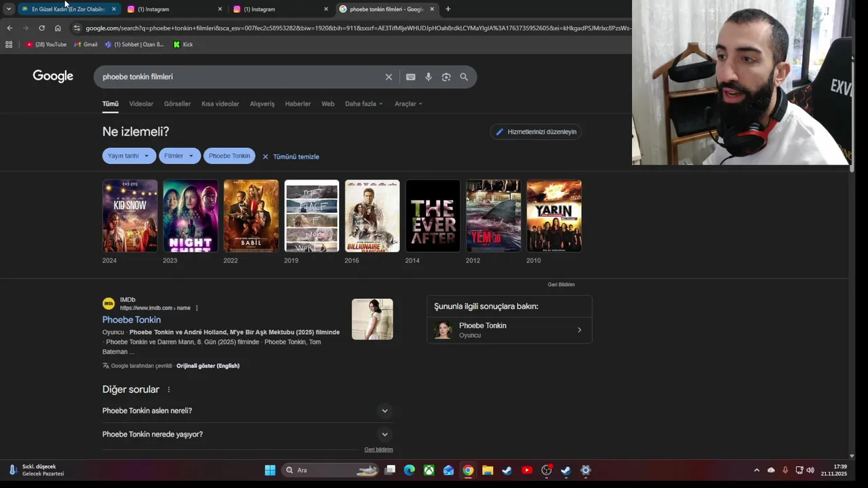868x488 pixels.
Task: Search by image with Google Lens
Action: (446, 77)
